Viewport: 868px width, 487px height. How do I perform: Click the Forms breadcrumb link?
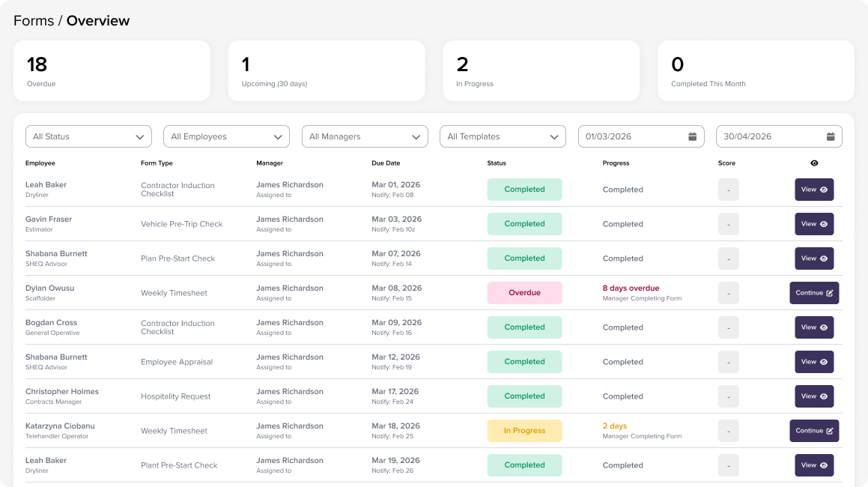point(34,21)
